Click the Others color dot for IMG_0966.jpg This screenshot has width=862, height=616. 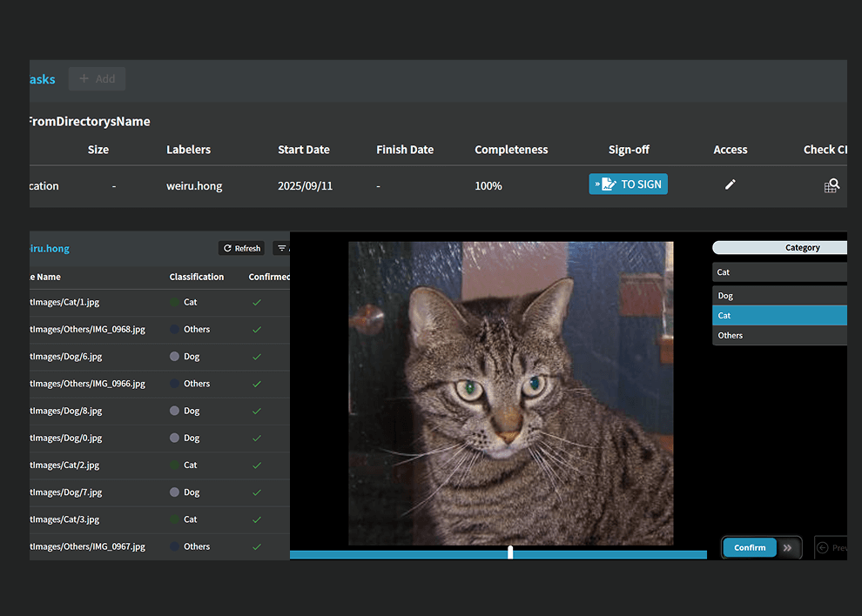pyautogui.click(x=174, y=384)
